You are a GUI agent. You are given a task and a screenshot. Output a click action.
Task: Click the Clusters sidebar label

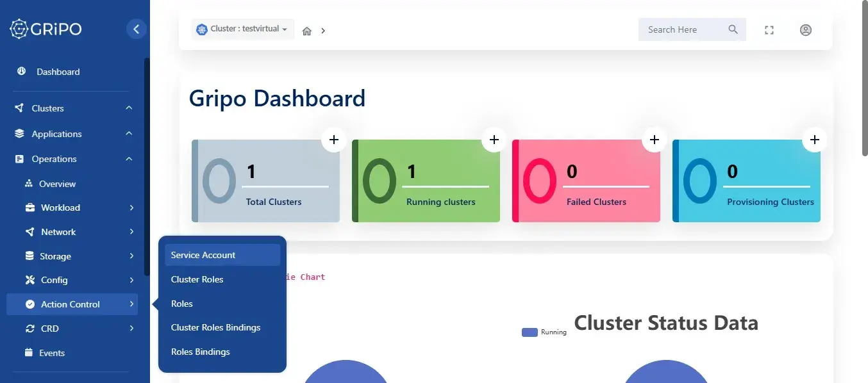[x=48, y=108]
